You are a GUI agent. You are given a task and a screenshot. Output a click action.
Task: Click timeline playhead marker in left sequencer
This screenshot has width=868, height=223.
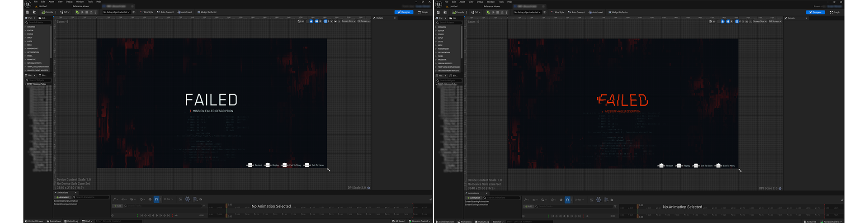[x=226, y=205]
